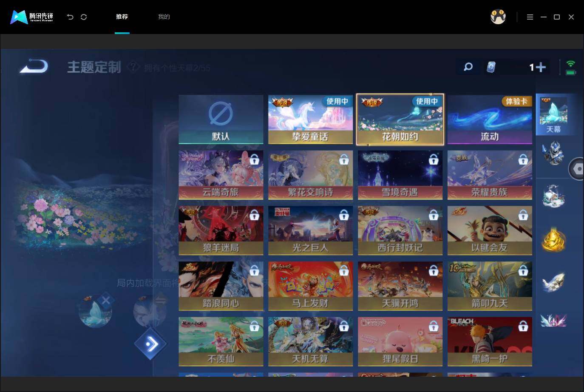This screenshot has width=584, height=392.
Task: Click the blue diamond next arrow
Action: (x=150, y=344)
